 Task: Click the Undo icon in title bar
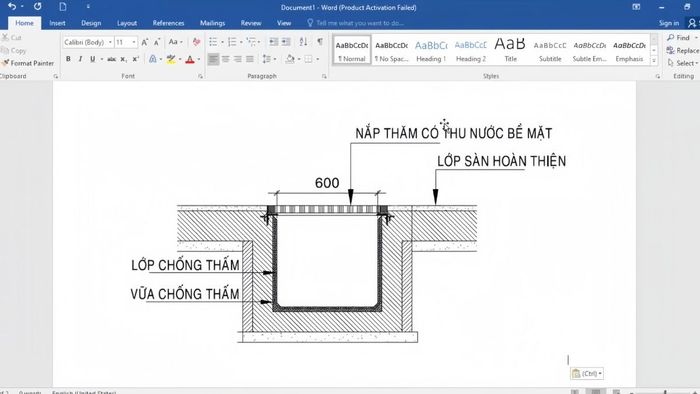pyautogui.click(x=12, y=7)
